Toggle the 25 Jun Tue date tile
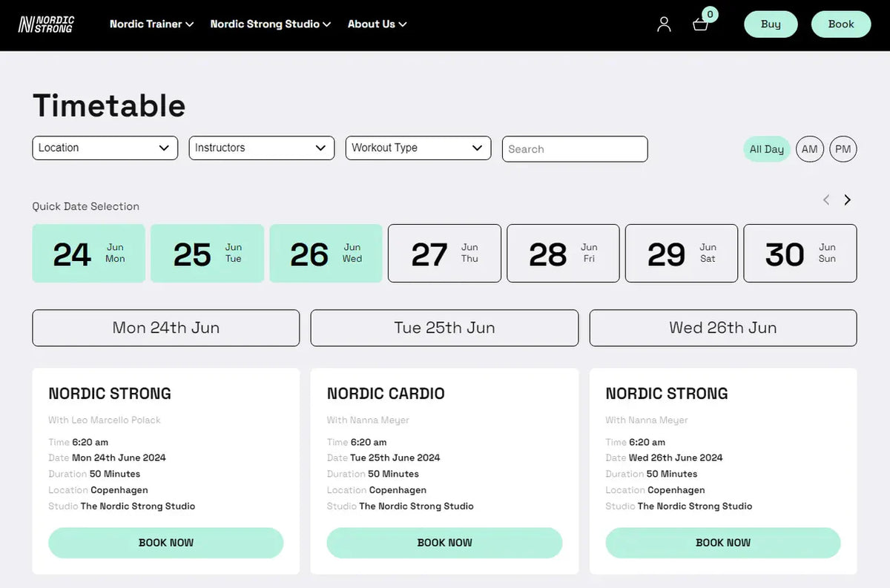This screenshot has width=890, height=588. 207,254
